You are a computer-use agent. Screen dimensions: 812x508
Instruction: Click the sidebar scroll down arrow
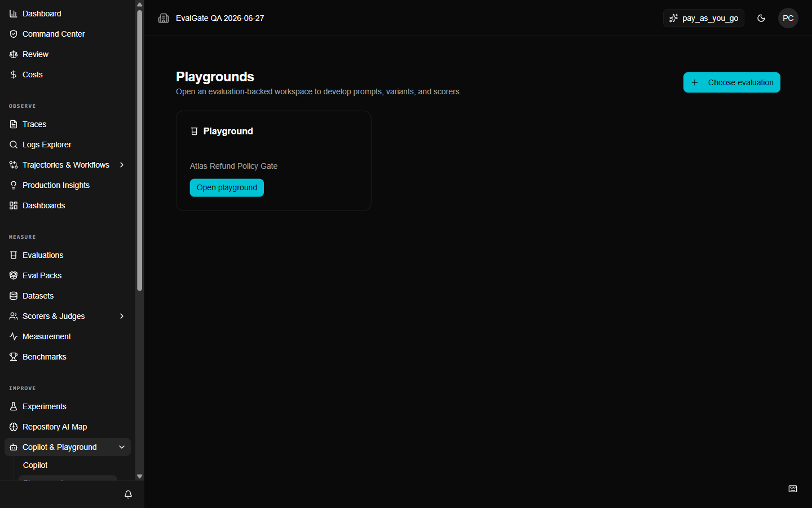pyautogui.click(x=139, y=476)
